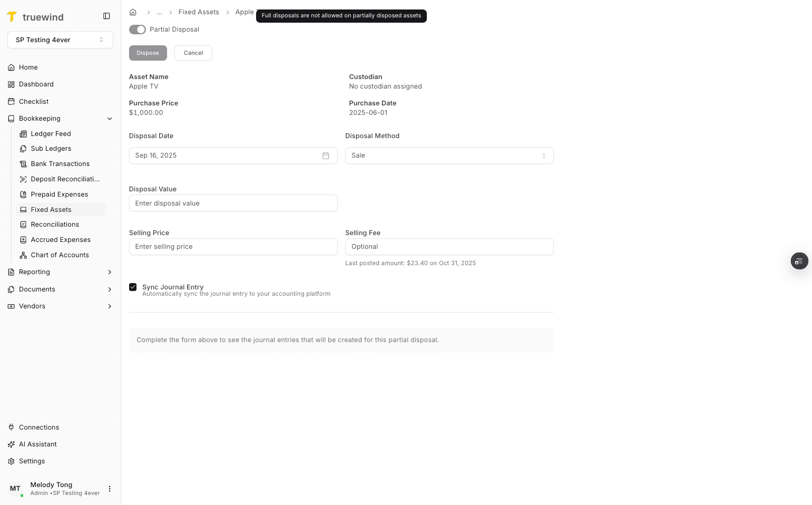Click the Enter disposal value field
812x505 pixels.
pos(233,203)
